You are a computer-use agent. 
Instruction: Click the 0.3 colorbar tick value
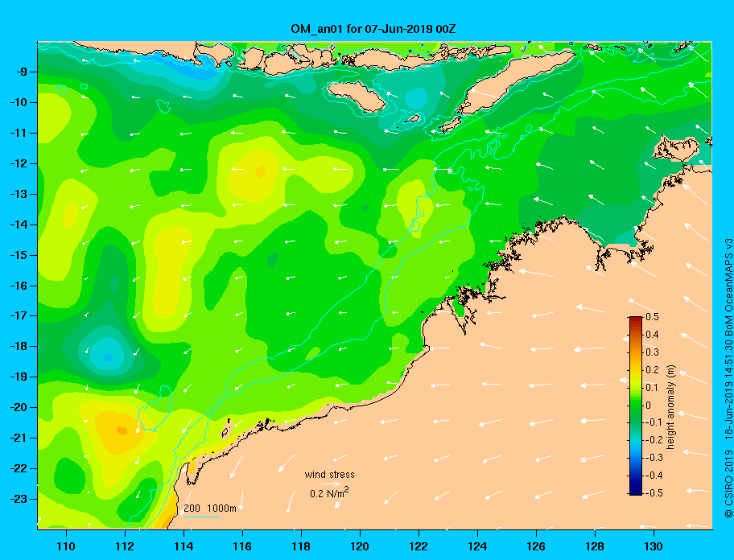click(652, 352)
